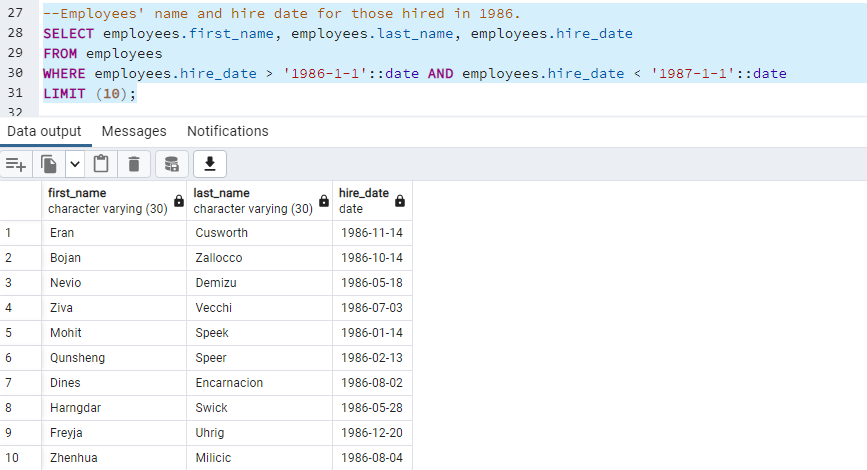
Task: Open the Messages tab
Action: click(x=134, y=131)
